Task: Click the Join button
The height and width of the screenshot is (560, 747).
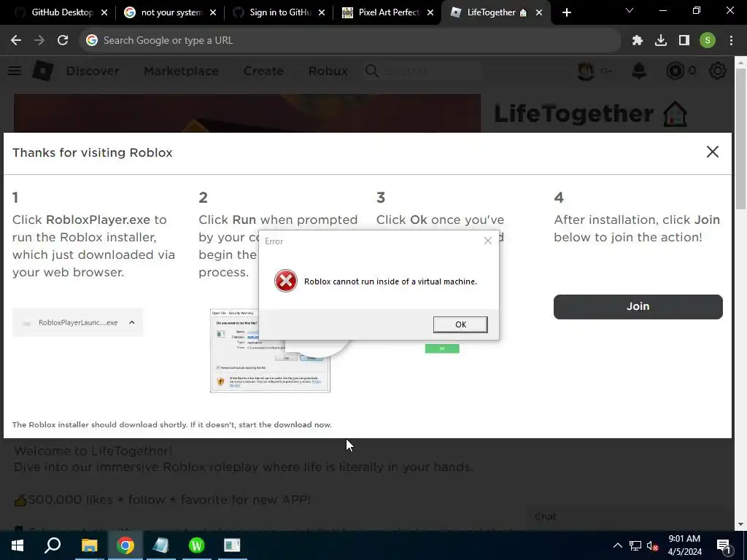Action: coord(638,306)
